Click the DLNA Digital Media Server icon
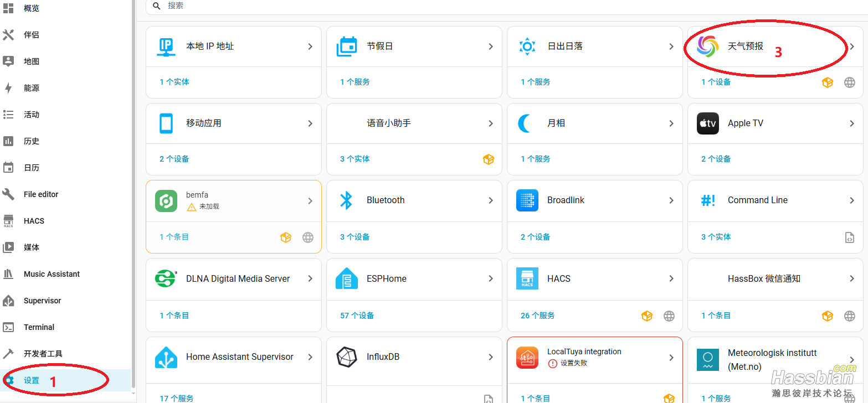The height and width of the screenshot is (403, 868). tap(166, 278)
